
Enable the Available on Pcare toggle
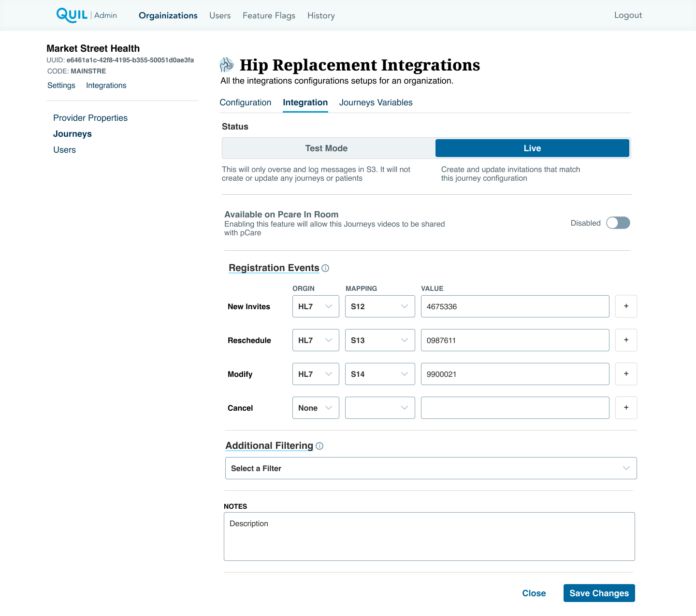pos(618,223)
